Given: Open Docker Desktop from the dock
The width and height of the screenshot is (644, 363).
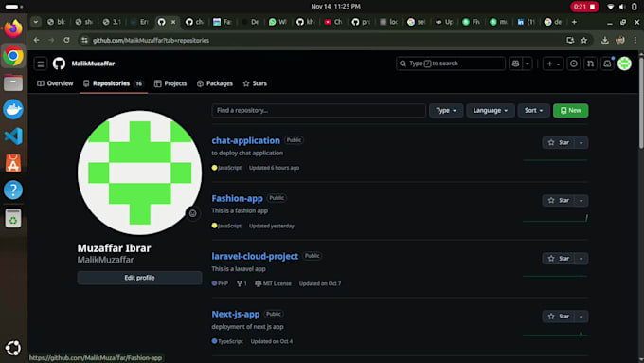Looking at the screenshot, I should pyautogui.click(x=13, y=109).
